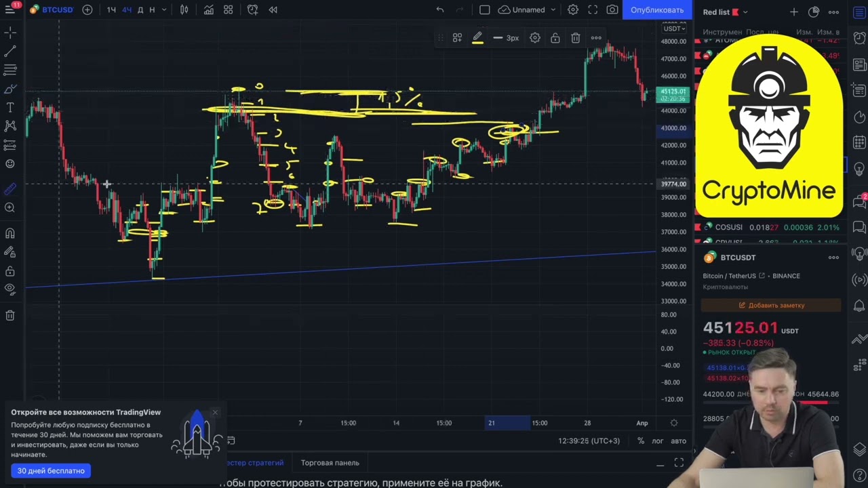Open the watchlist advanced view
Screen dimensions: 868x488
(814, 12)
